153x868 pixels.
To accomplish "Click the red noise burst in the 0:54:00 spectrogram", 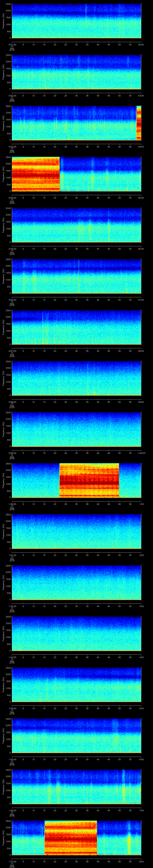I will (36, 174).
